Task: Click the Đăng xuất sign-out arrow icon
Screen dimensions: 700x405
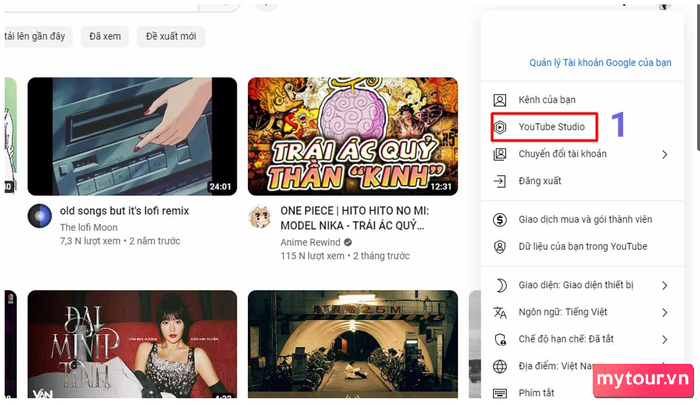Action: click(500, 181)
